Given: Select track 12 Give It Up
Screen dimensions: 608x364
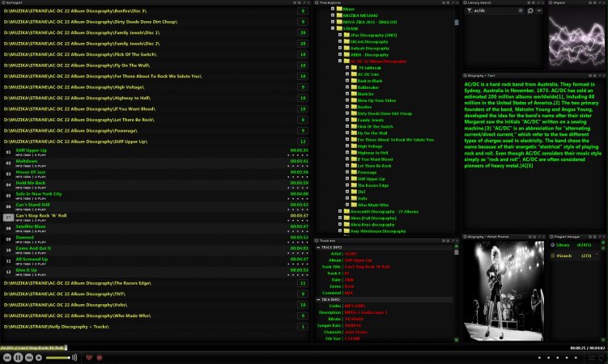Looking at the screenshot, I should pyautogui.click(x=155, y=272).
